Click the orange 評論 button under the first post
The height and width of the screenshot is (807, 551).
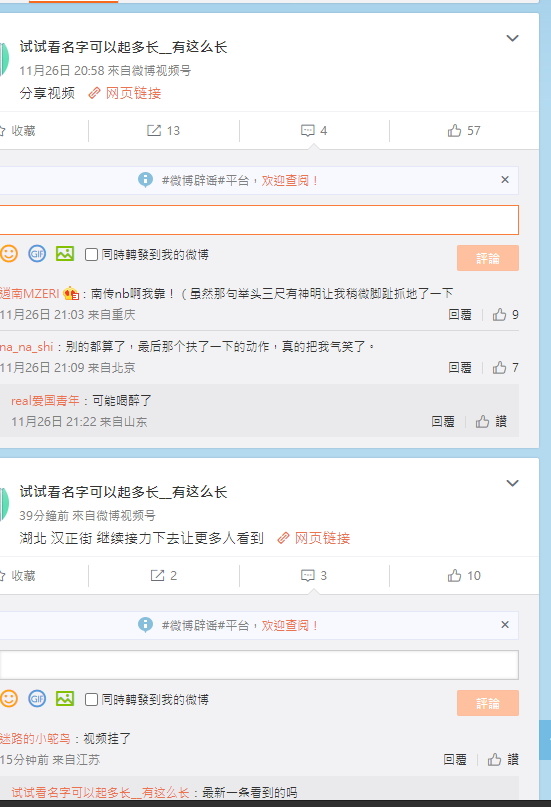[488, 258]
